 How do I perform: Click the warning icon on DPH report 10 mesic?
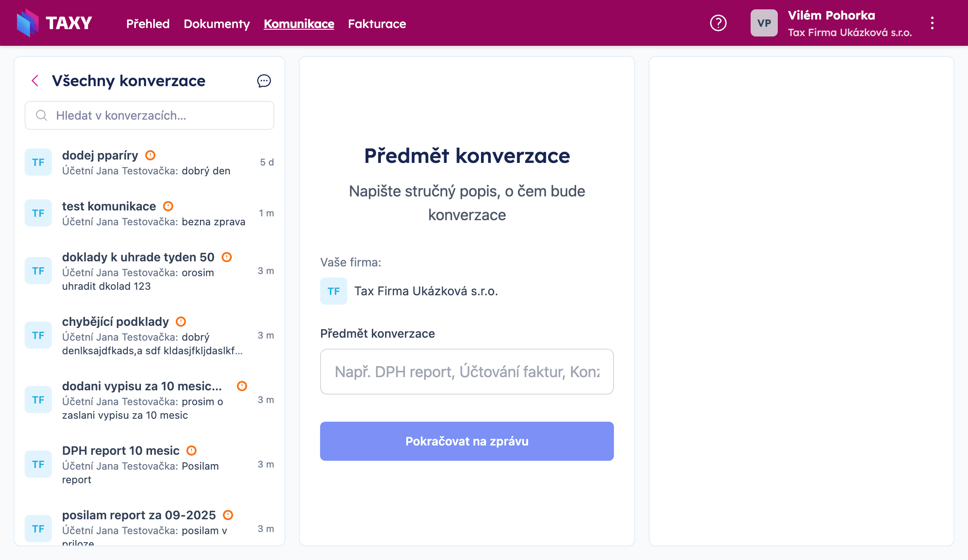192,451
